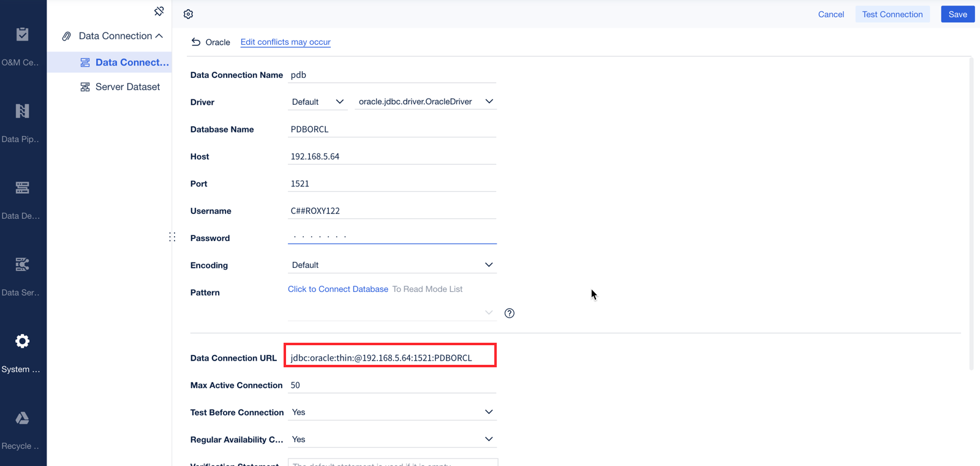Click the Click to Connect Database link
This screenshot has height=466, width=980.
point(338,289)
